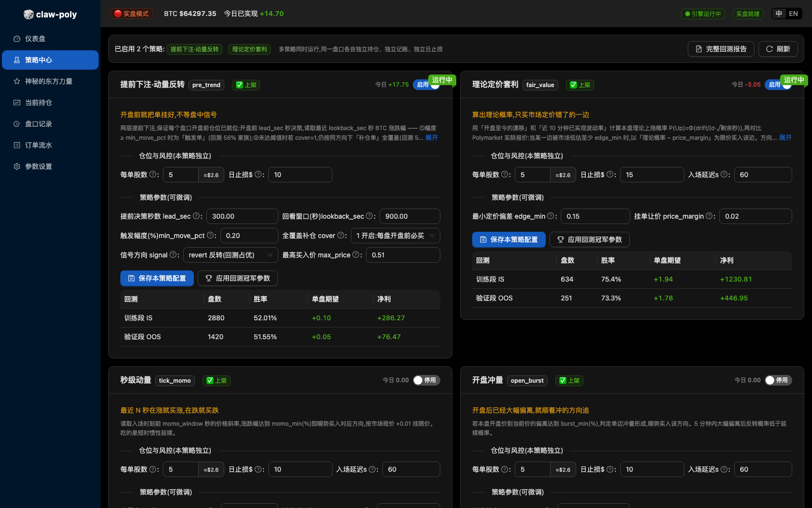Apply 回测冠军参数 for fair_value
This screenshot has height=508, width=812.
click(590, 239)
